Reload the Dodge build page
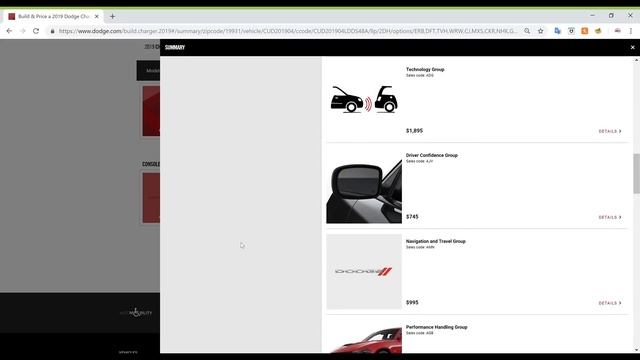 click(x=36, y=31)
